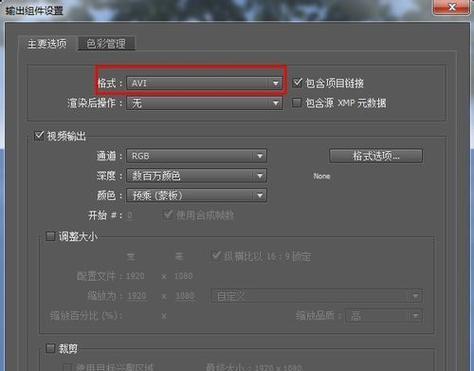
Task: Close the 输出组件设置 dialog
Action: pos(452,7)
